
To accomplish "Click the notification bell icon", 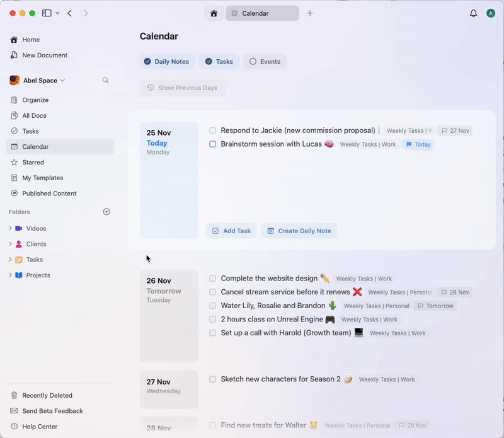I will pos(473,13).
